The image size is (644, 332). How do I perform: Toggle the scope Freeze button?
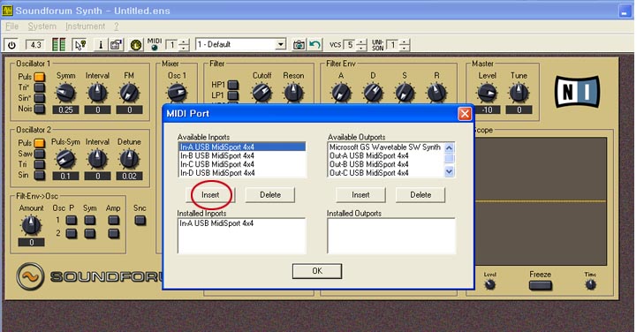pos(540,285)
